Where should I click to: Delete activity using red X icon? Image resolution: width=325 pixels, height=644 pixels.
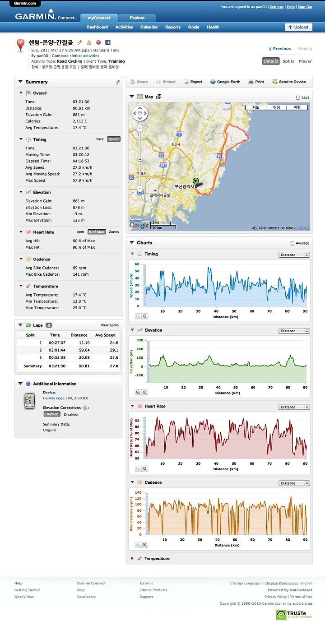point(98,42)
